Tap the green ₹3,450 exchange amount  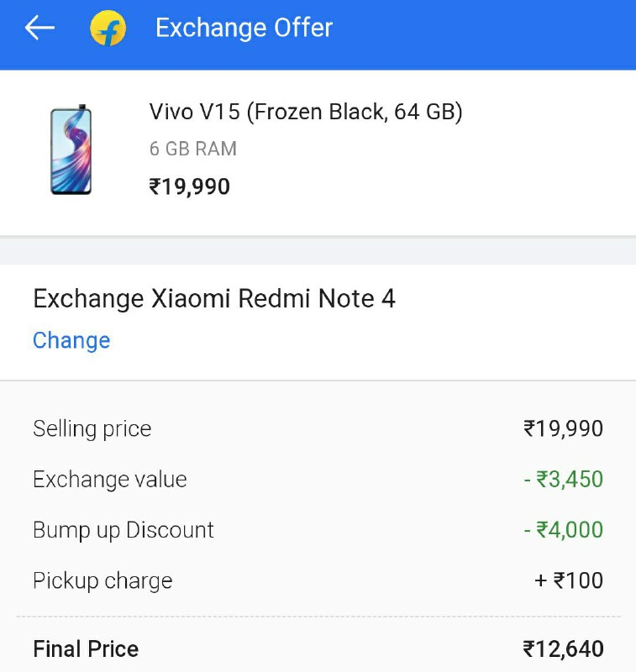563,479
